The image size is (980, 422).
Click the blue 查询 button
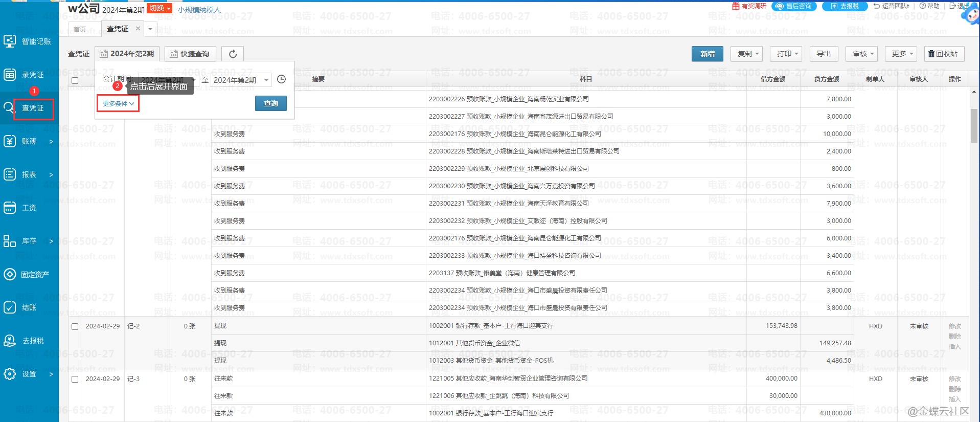click(270, 103)
